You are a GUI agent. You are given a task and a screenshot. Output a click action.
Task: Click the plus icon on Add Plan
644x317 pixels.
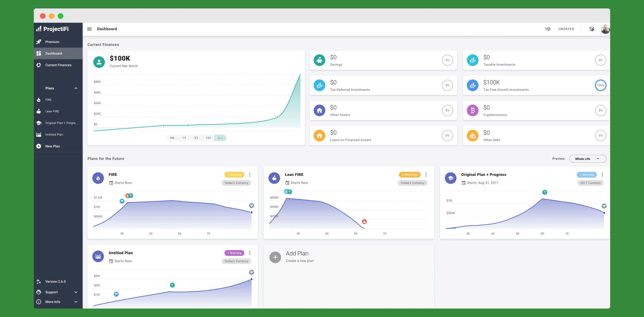coord(275,257)
